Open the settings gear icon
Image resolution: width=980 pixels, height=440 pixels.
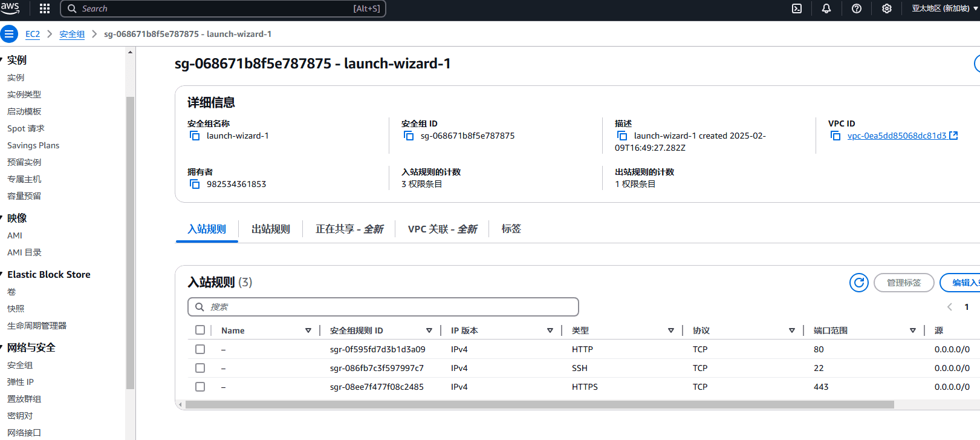click(x=887, y=8)
